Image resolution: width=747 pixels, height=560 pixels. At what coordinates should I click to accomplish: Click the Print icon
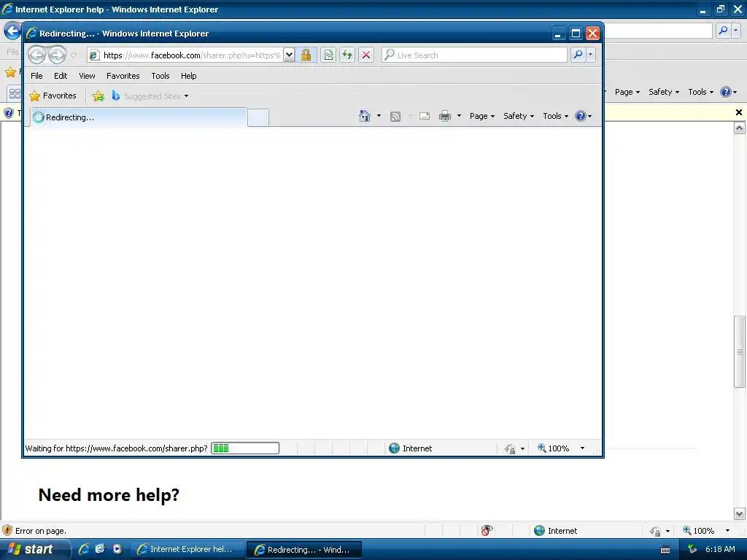[x=445, y=116]
